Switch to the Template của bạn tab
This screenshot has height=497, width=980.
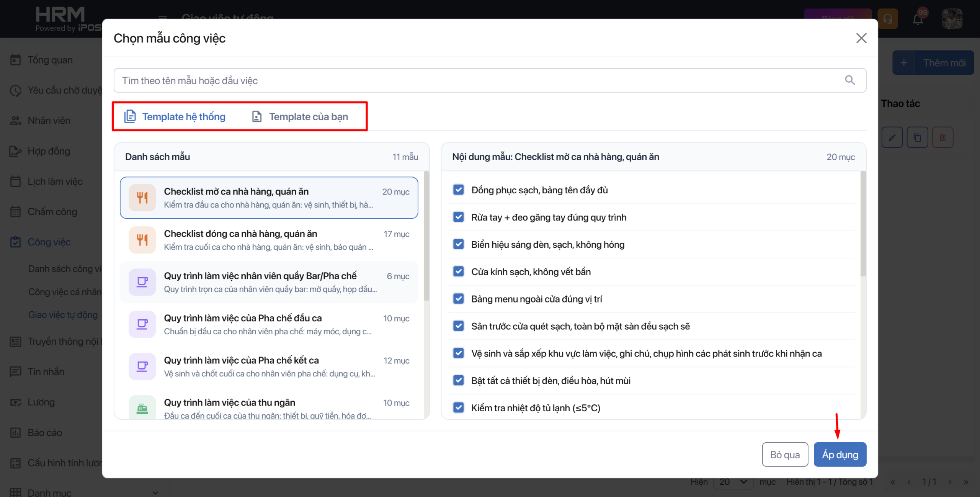pyautogui.click(x=300, y=116)
